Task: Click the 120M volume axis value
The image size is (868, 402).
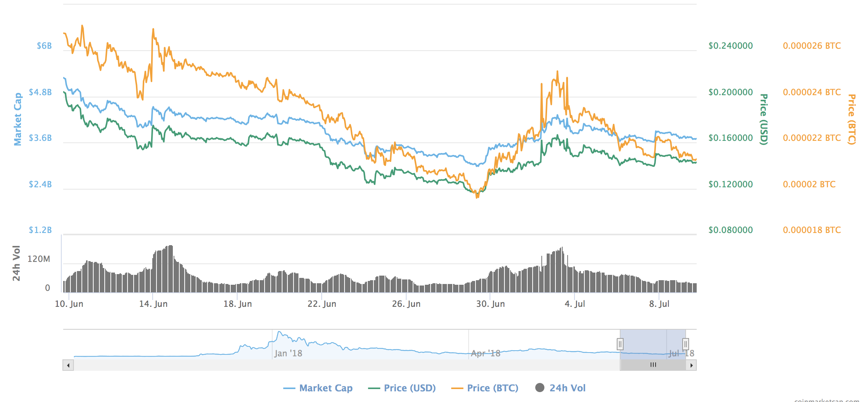Action: pyautogui.click(x=39, y=259)
